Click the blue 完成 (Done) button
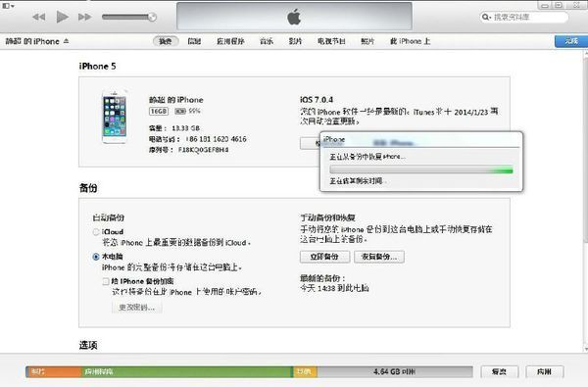 click(x=571, y=41)
